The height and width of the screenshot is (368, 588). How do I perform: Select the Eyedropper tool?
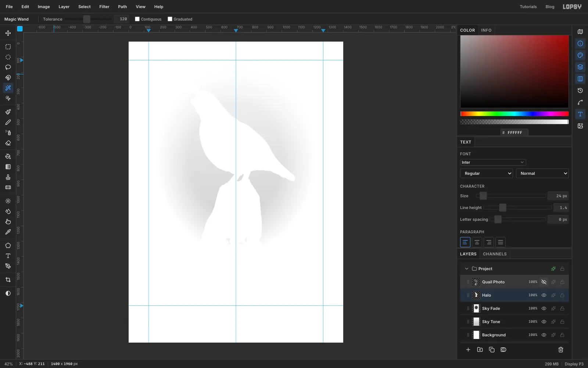click(8, 232)
